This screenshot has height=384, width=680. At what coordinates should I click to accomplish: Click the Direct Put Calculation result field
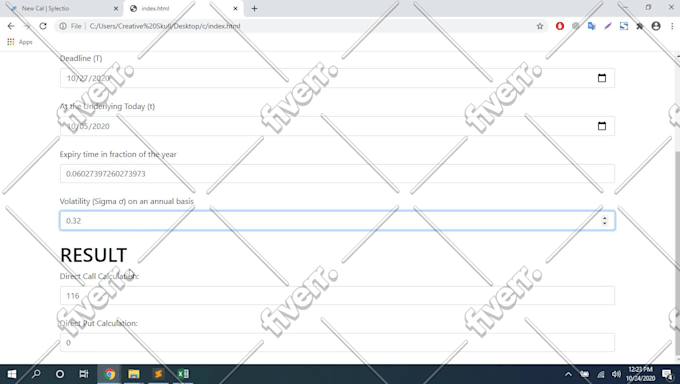[337, 343]
